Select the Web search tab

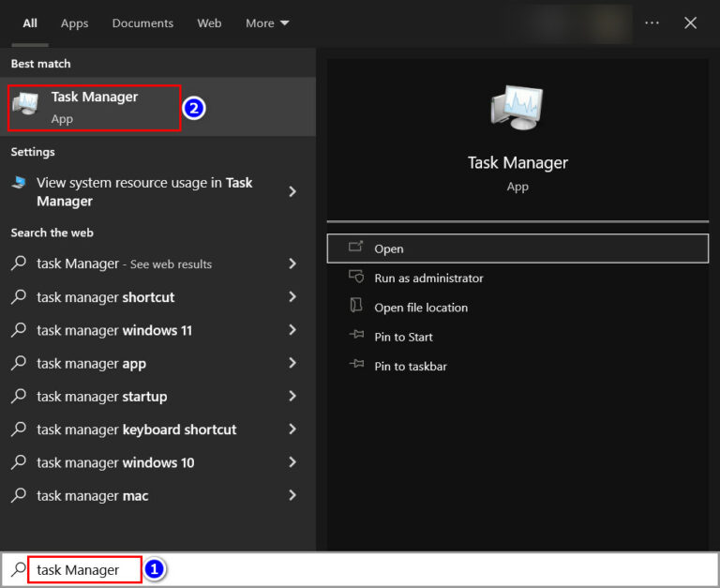point(209,23)
